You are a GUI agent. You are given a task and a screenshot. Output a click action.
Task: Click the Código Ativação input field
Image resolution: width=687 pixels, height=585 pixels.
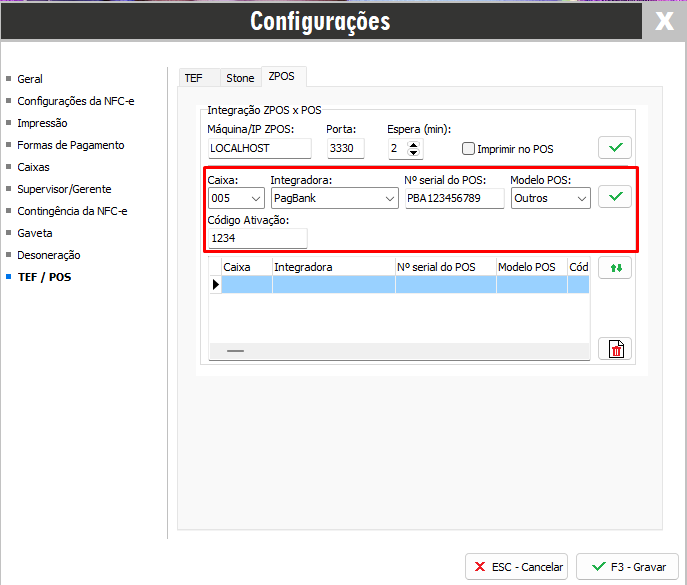tap(257, 238)
